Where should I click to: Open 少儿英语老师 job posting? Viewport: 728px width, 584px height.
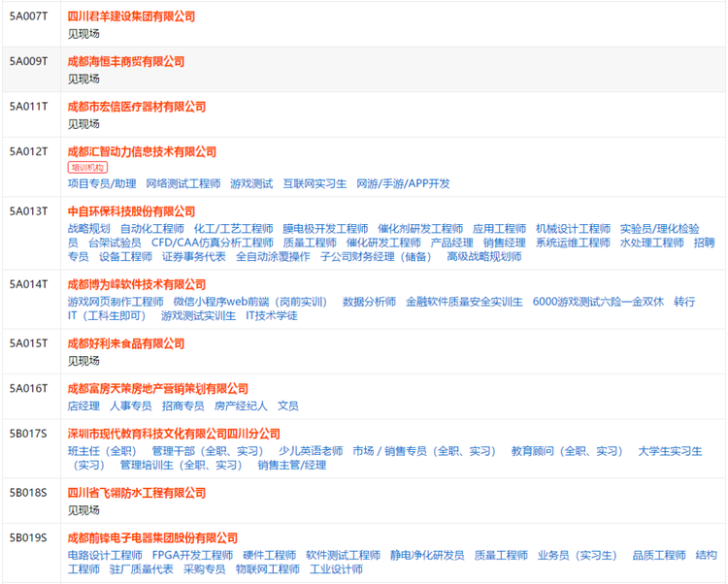point(311,451)
